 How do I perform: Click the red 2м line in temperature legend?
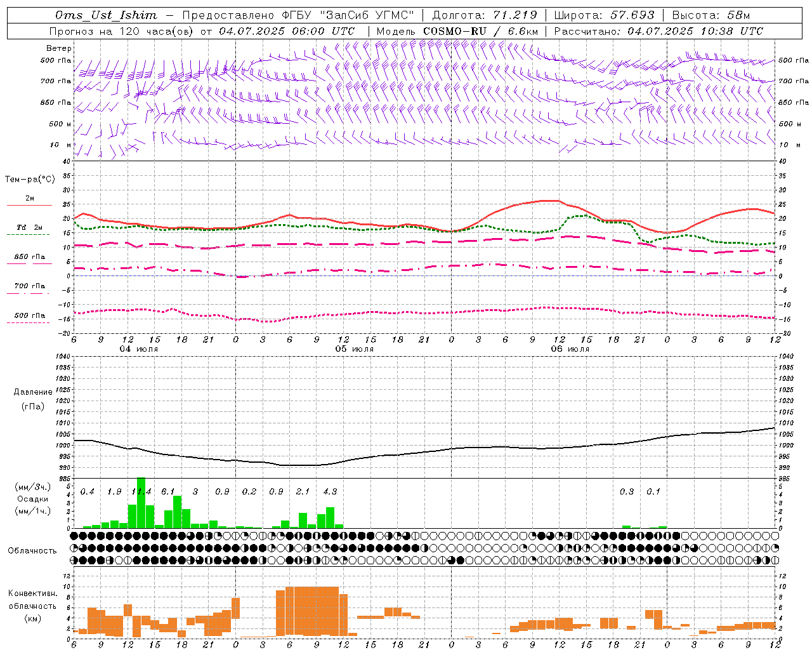pyautogui.click(x=29, y=205)
